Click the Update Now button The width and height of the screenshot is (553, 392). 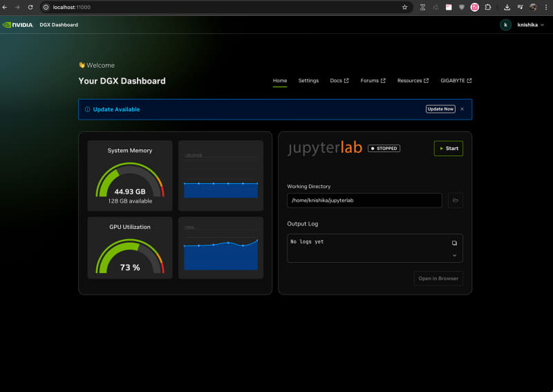click(x=440, y=109)
